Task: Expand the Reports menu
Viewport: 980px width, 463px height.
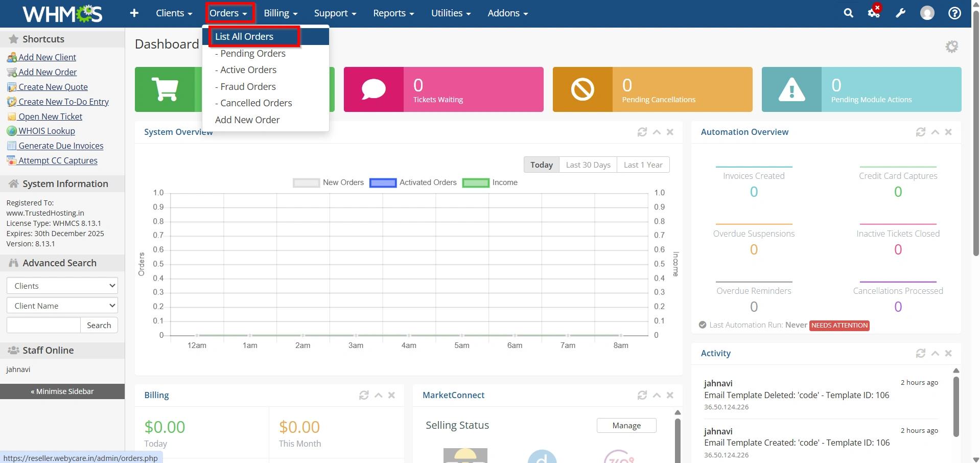Action: pos(393,13)
